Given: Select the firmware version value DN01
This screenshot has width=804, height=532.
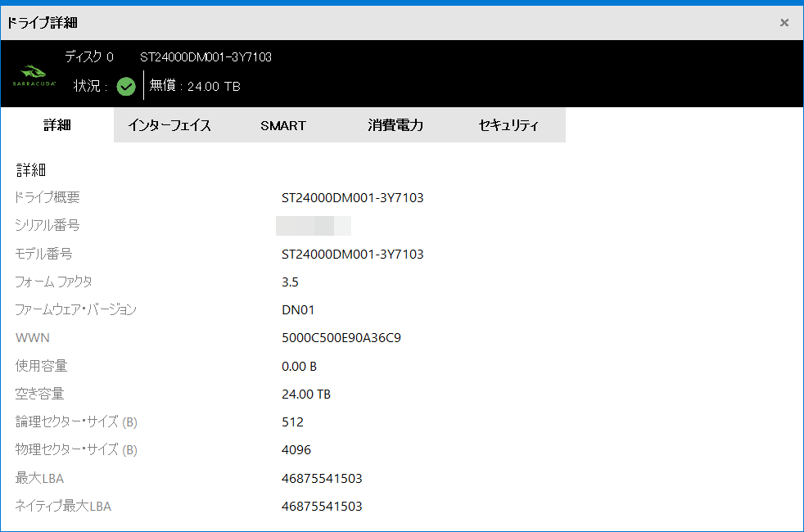Looking at the screenshot, I should (298, 310).
